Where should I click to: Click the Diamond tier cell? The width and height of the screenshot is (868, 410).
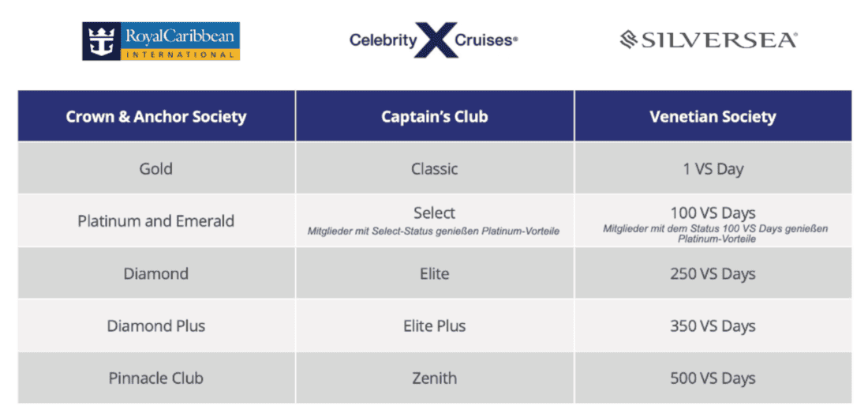[x=156, y=273]
